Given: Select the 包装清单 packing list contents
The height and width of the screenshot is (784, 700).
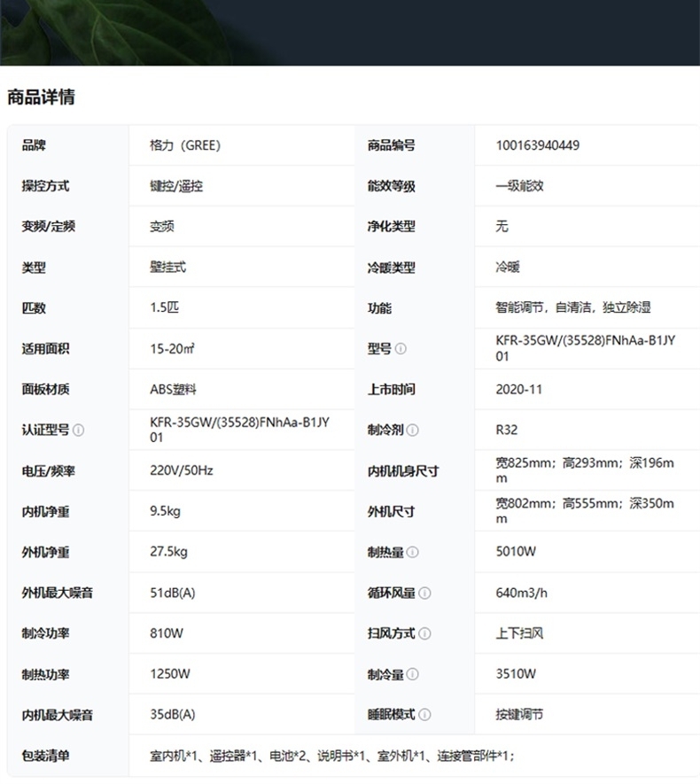Looking at the screenshot, I should point(332,757).
